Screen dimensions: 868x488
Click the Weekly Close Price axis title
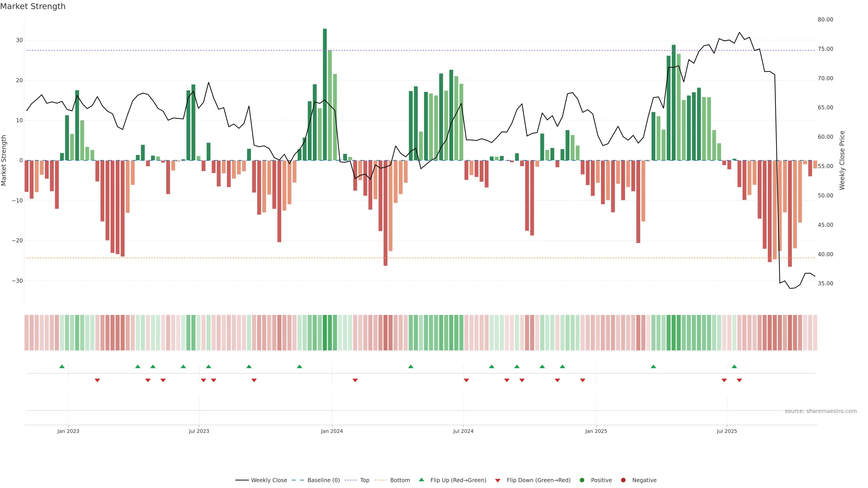click(842, 160)
